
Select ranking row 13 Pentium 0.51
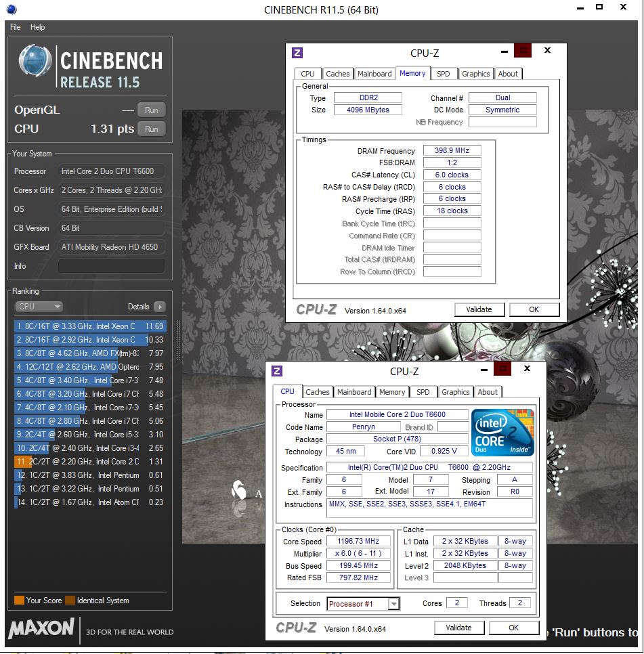click(x=90, y=489)
